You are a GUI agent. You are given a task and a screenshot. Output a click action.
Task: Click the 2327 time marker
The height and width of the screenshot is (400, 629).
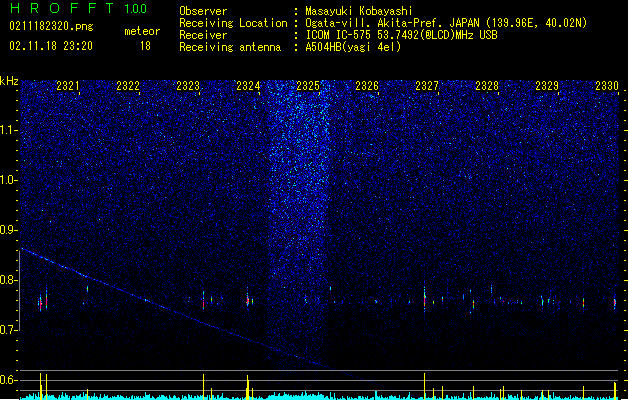[x=427, y=86]
